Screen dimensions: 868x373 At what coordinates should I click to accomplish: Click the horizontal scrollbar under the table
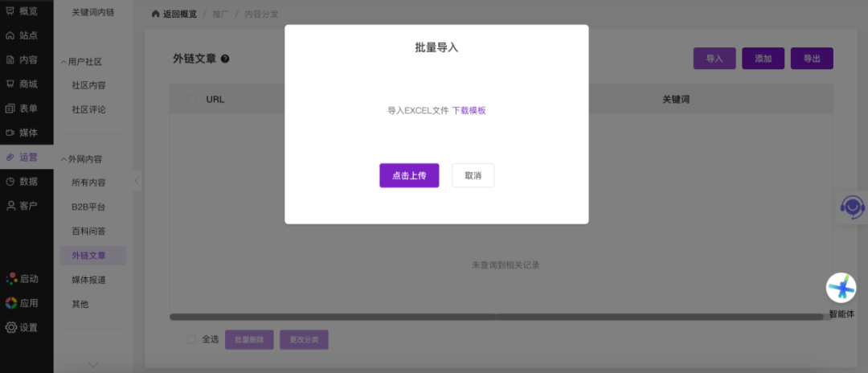click(x=497, y=317)
